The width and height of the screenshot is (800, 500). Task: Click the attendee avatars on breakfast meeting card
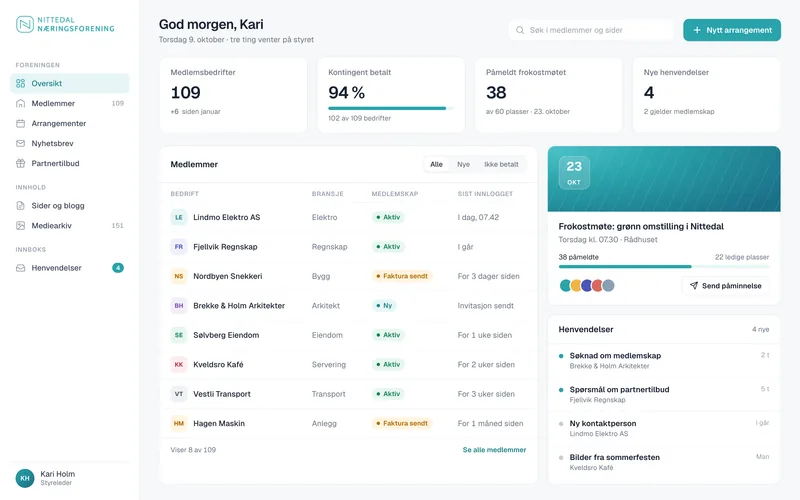pos(587,285)
